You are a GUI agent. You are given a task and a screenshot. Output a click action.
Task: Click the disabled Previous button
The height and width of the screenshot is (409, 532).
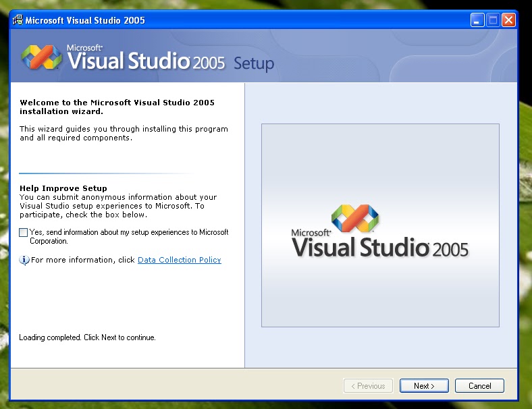pos(368,386)
